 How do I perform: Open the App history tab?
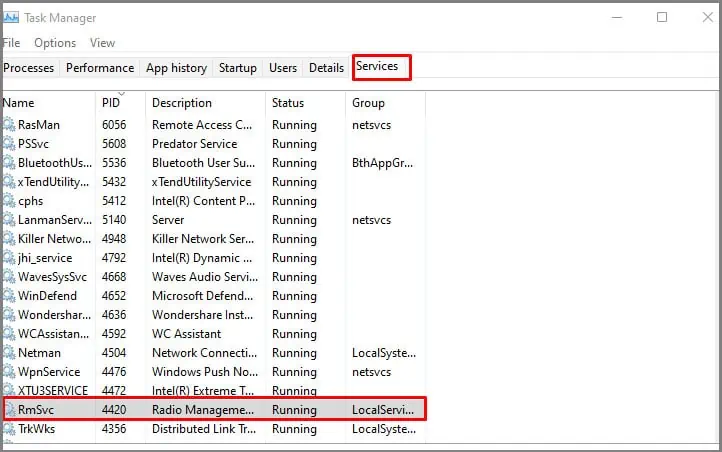[176, 68]
